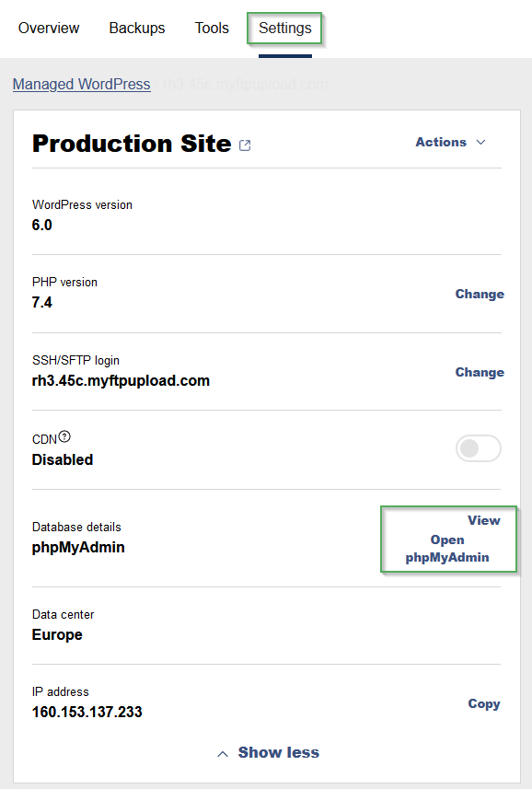View the database details
The image size is (532, 789).
[484, 520]
